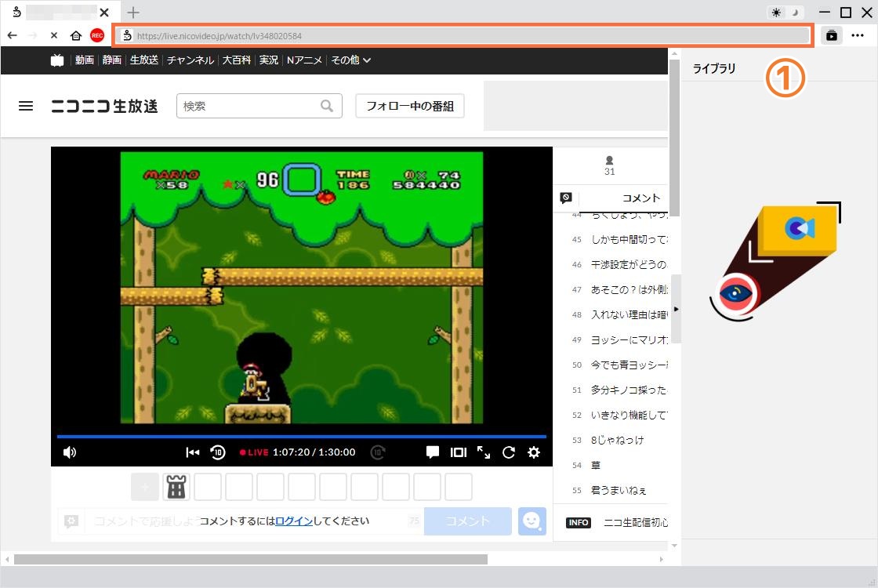Jump to the beginning of the broadcast
878x588 pixels.
[193, 452]
